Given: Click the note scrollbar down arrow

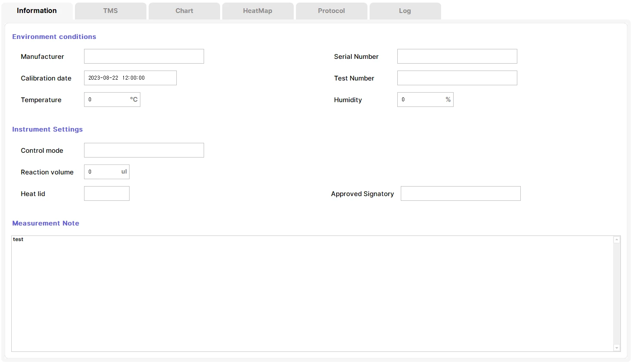Looking at the screenshot, I should (x=617, y=348).
